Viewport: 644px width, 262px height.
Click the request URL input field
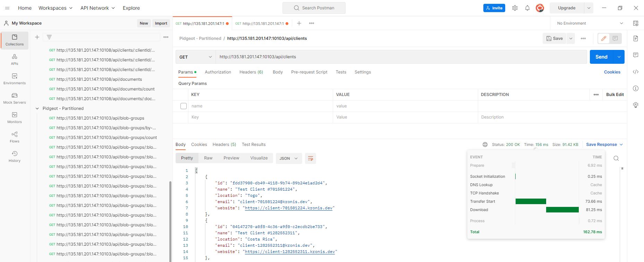pyautogui.click(x=401, y=57)
